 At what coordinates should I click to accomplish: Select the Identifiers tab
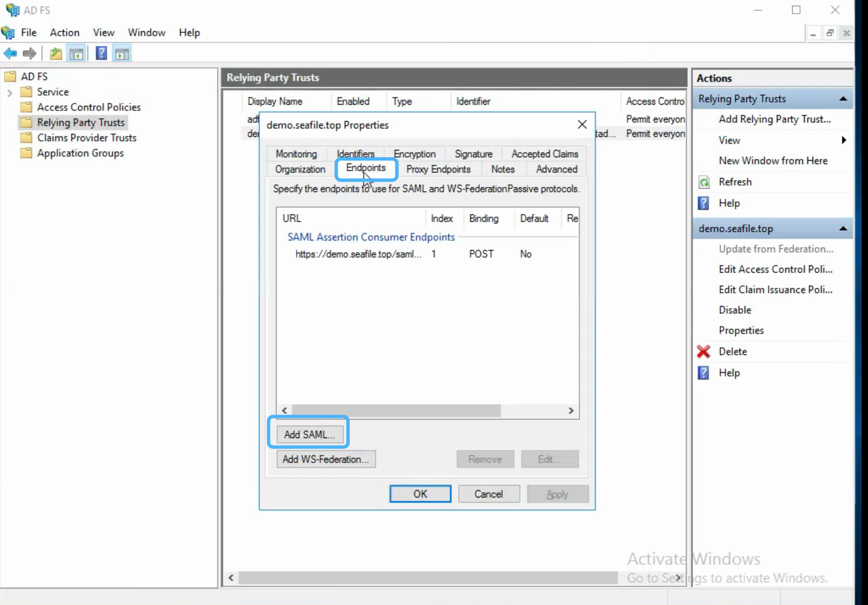355,154
